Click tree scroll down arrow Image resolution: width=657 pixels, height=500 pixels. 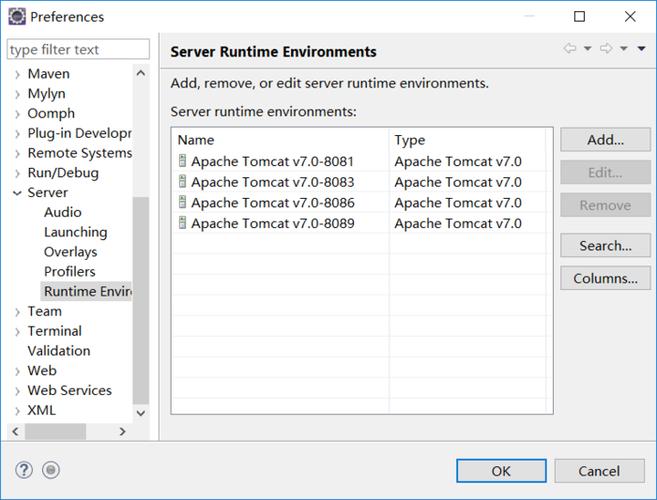(x=141, y=413)
